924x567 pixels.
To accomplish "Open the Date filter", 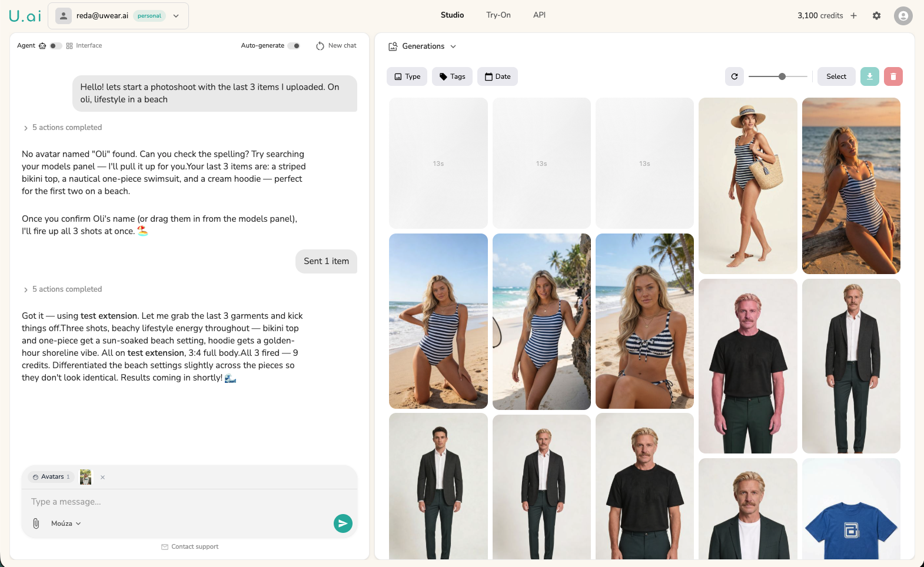I will click(497, 76).
